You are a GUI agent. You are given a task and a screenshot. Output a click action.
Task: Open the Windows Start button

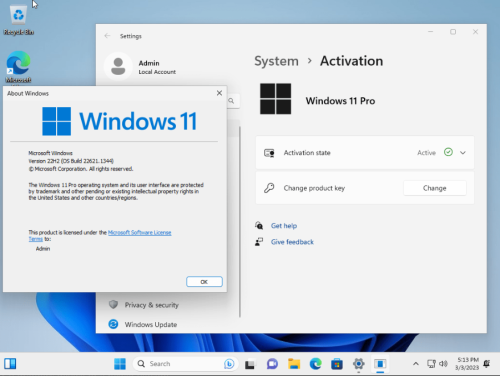(120, 364)
